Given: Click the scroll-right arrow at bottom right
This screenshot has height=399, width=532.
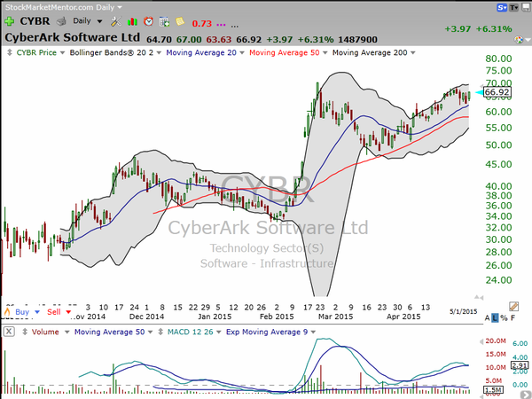Looking at the screenshot, I should [527, 395].
